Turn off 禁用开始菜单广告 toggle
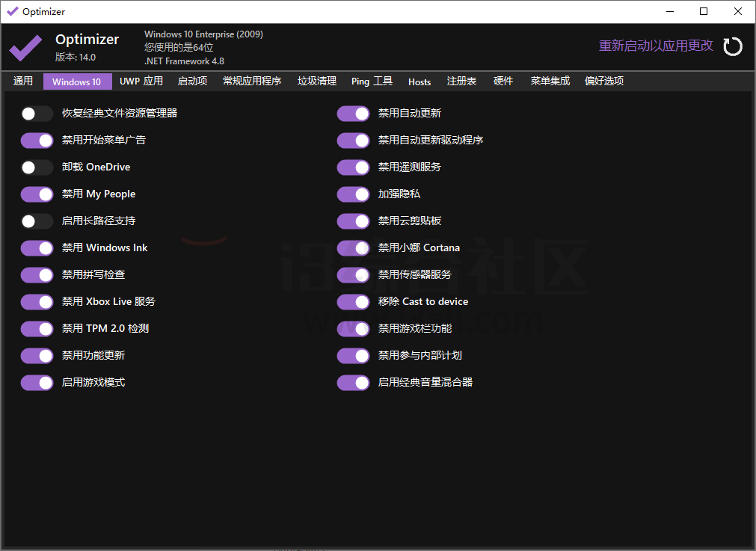756x551 pixels. [37, 141]
